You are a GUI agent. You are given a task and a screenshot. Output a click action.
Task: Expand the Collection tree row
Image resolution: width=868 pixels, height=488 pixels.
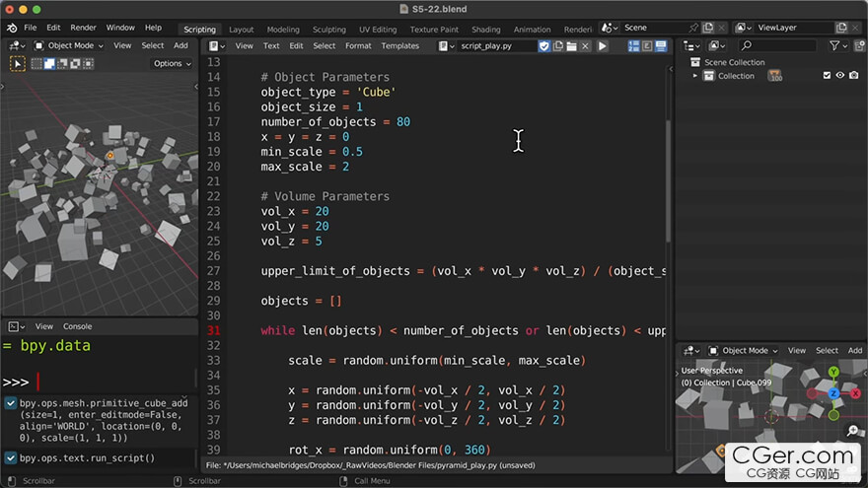[695, 76]
